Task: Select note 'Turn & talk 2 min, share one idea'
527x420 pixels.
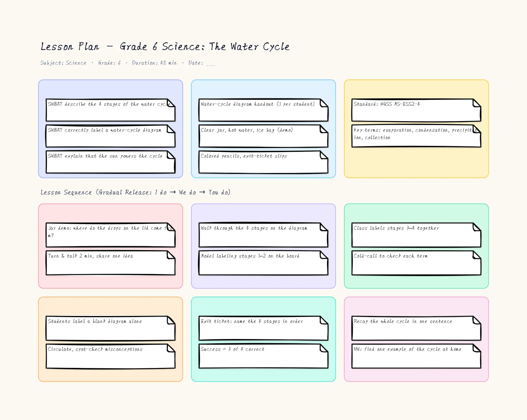Action: [110, 263]
